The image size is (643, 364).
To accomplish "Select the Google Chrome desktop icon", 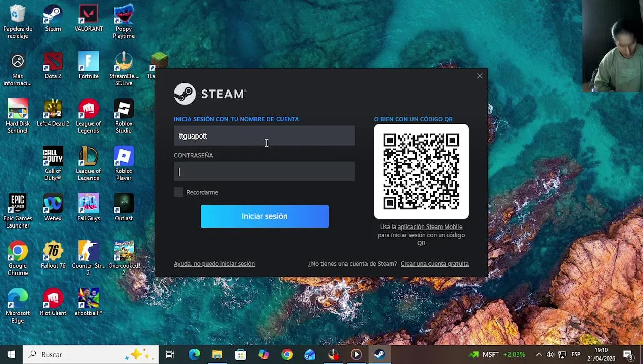I will coord(18,259).
